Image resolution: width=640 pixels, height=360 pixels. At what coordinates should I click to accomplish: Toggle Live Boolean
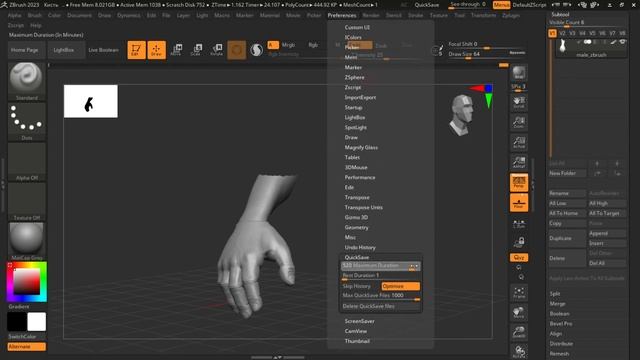pos(103,50)
